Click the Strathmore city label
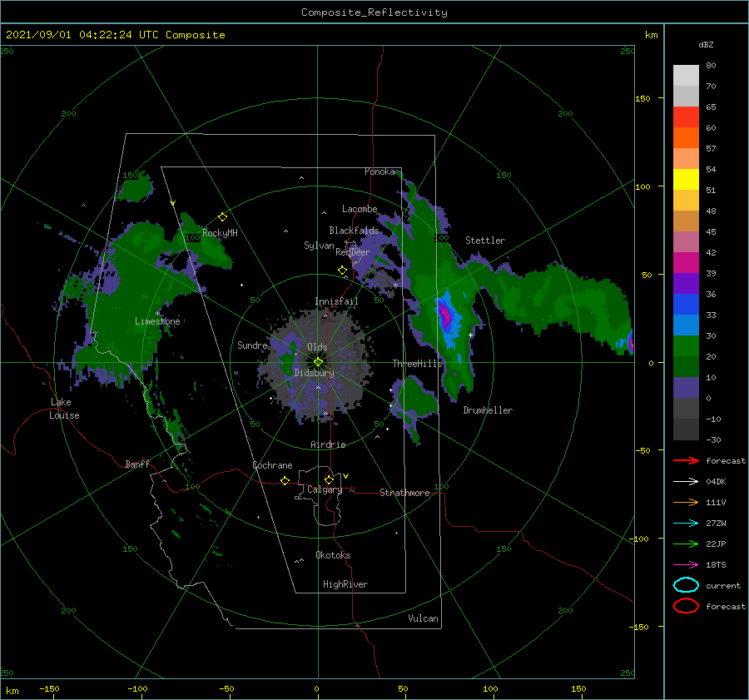The height and width of the screenshot is (700, 749). tap(404, 493)
